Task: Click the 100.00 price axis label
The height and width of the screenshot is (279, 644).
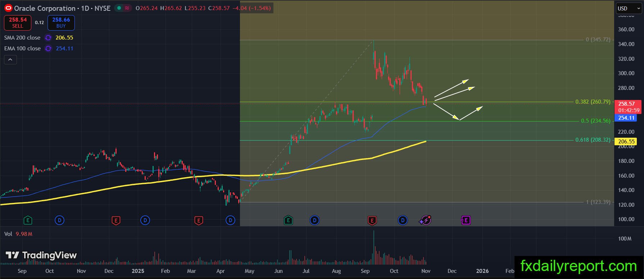Action: pos(626,219)
